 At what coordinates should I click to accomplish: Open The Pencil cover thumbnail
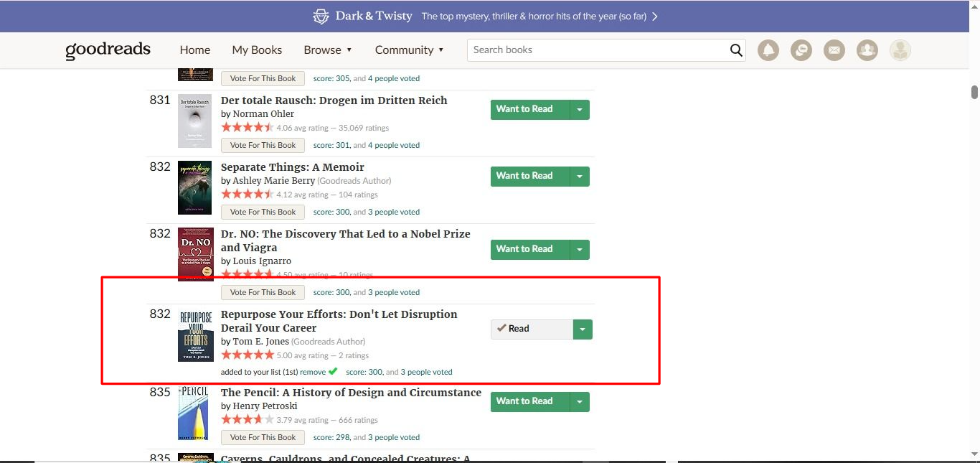tap(193, 413)
